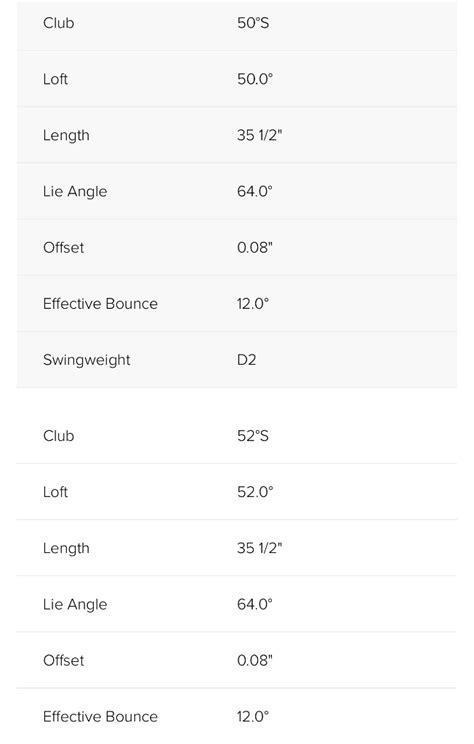Screen dimensions: 474x744
Task: Select the 50°S club value
Action: (x=253, y=23)
